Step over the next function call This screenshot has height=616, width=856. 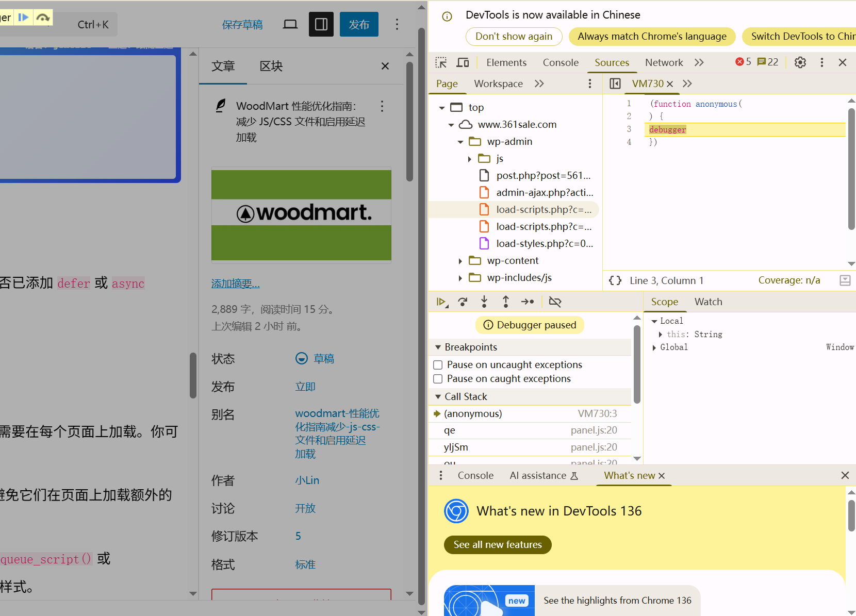pyautogui.click(x=463, y=302)
